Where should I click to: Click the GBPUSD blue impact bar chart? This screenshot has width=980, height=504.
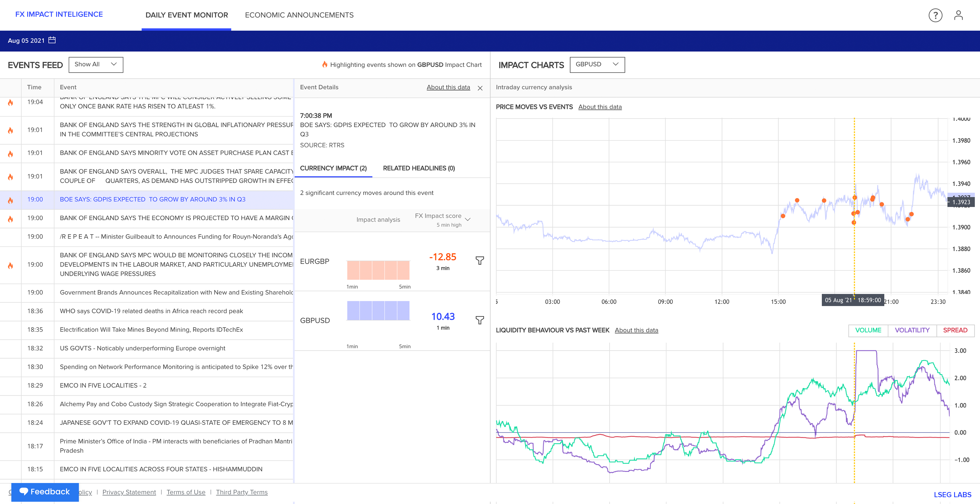pos(378,310)
